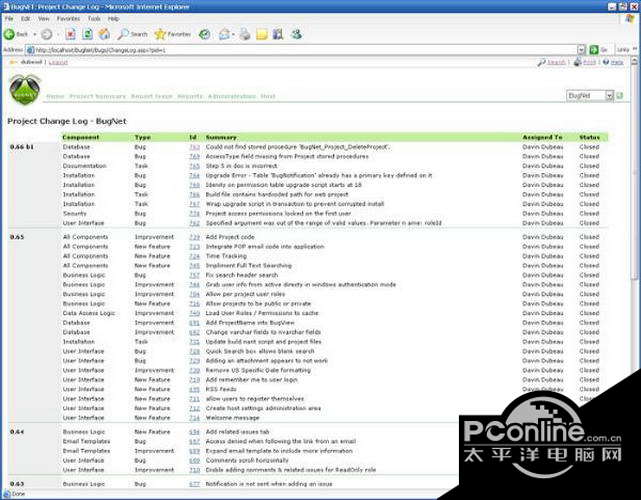Viewport: 641px width, 500px height.
Task: Open the Edit menu
Action: point(25,19)
